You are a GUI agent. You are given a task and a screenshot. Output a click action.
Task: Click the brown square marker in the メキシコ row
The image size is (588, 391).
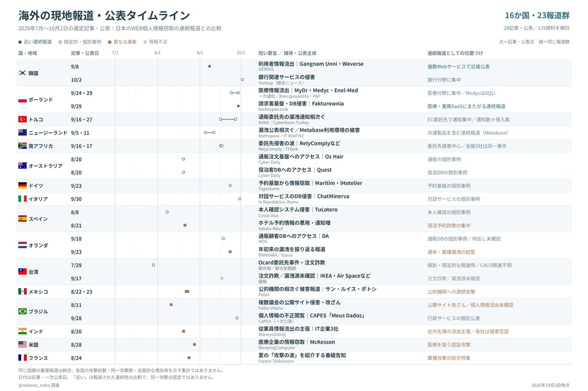pos(187,291)
